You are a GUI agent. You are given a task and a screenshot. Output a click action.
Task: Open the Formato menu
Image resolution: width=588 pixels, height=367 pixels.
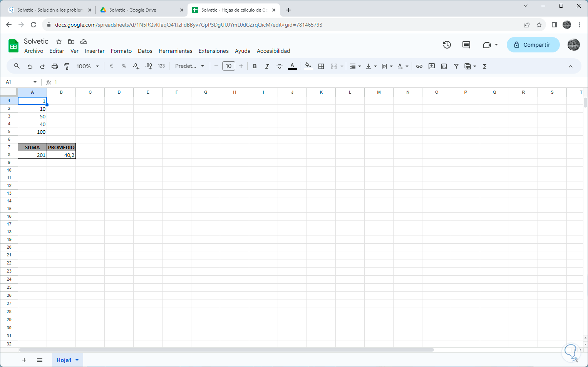click(x=121, y=51)
